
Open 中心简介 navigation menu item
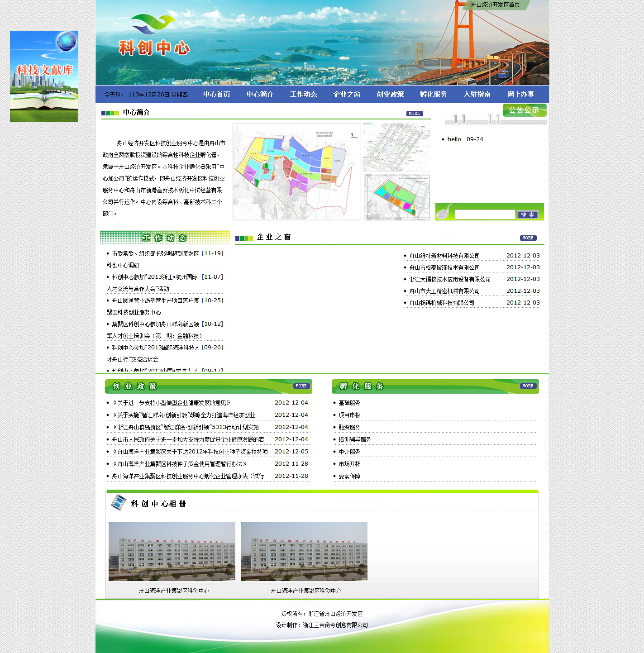[260, 94]
